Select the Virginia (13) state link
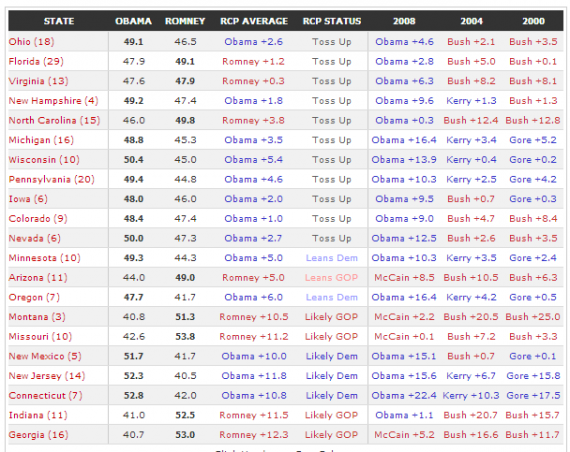570x452 pixels. point(39,81)
